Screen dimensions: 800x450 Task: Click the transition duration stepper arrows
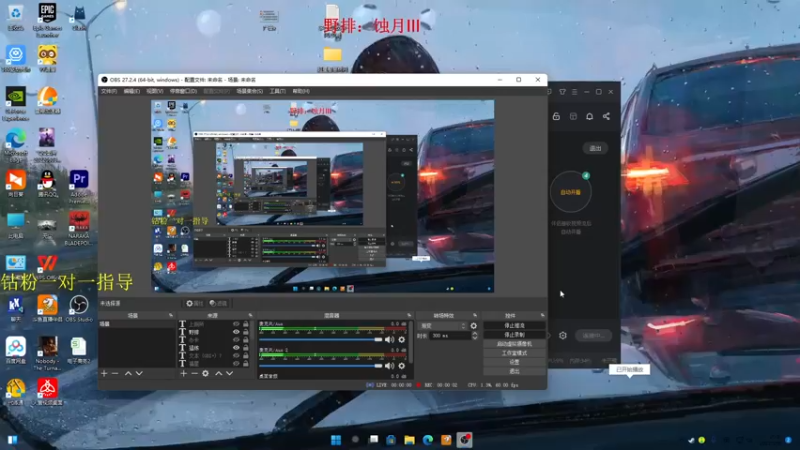coord(475,336)
